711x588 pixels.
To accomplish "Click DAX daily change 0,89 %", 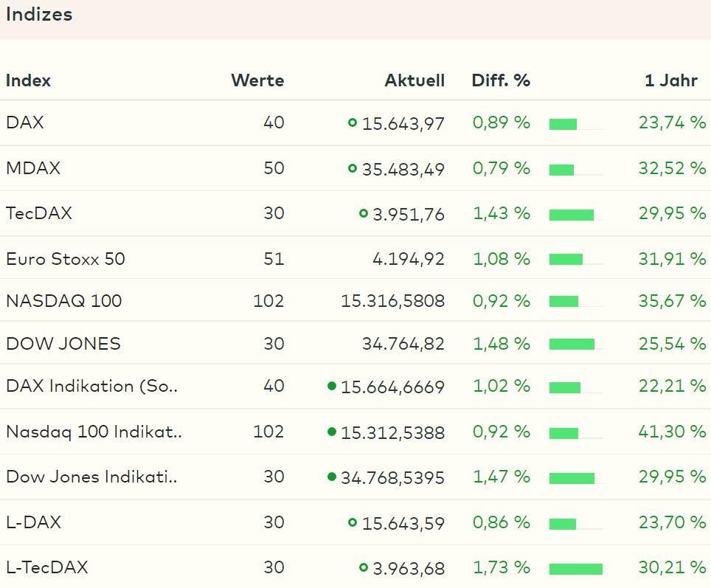I will coord(502,122).
